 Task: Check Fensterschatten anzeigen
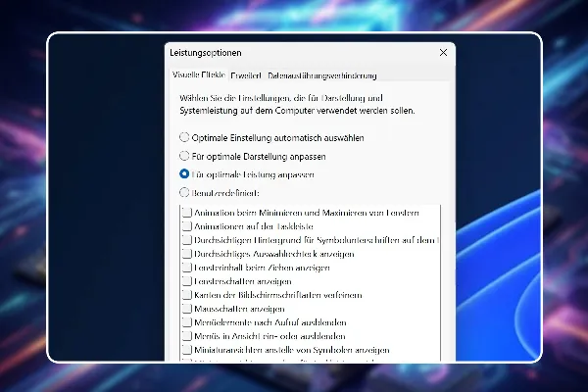point(187,281)
